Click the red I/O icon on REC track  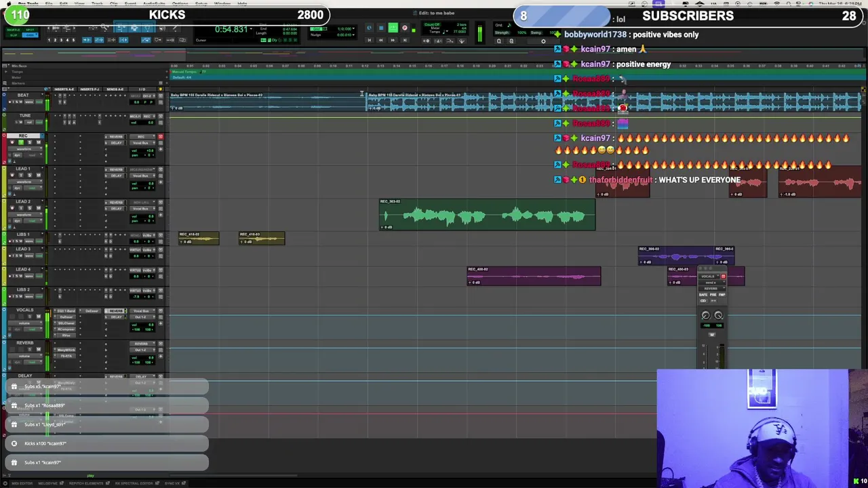161,136
